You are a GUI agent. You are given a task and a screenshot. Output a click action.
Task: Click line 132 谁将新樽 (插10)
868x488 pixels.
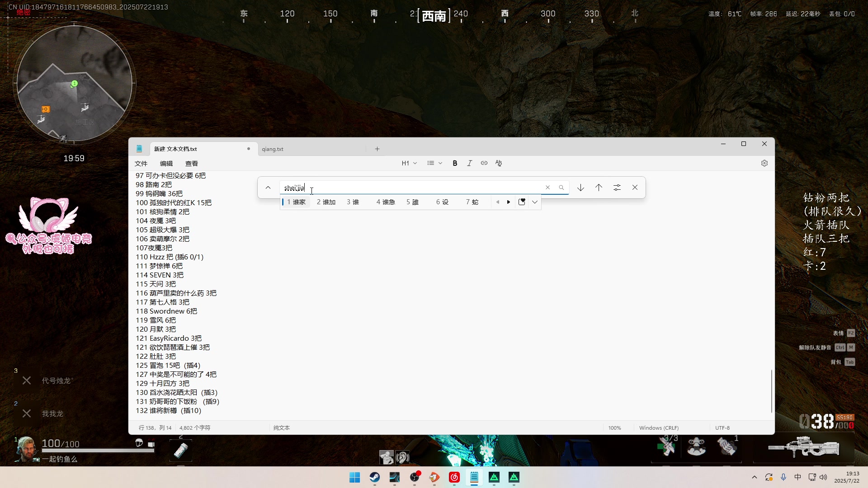coord(169,411)
